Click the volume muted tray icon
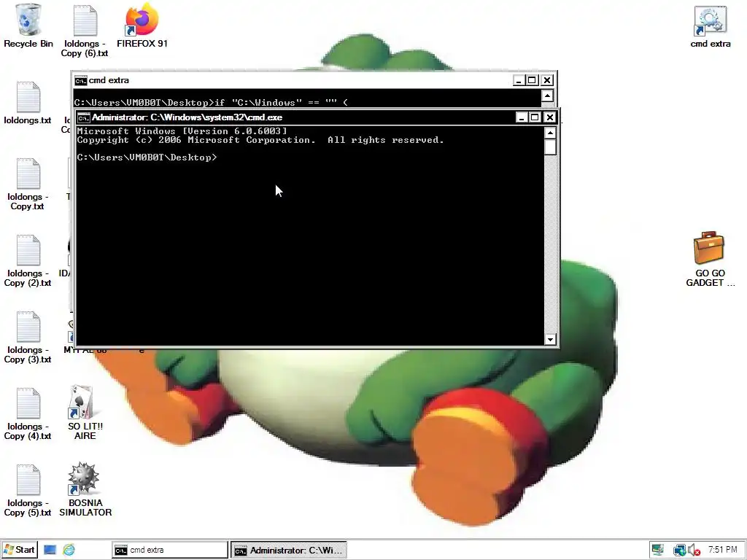The height and width of the screenshot is (560, 747). [x=694, y=551]
